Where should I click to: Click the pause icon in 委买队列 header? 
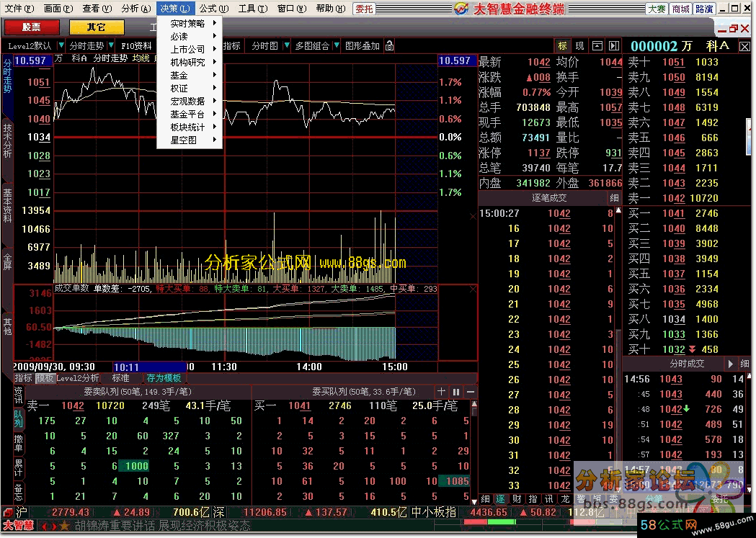click(456, 391)
